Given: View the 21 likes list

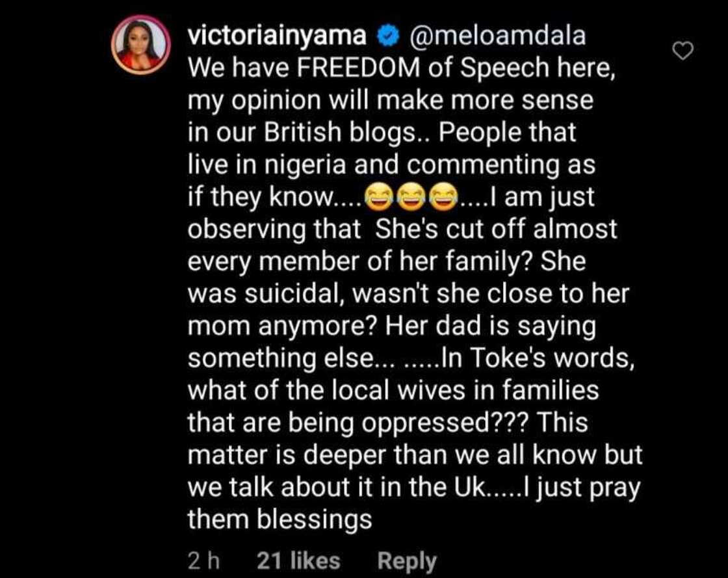Looking at the screenshot, I should point(298,561).
